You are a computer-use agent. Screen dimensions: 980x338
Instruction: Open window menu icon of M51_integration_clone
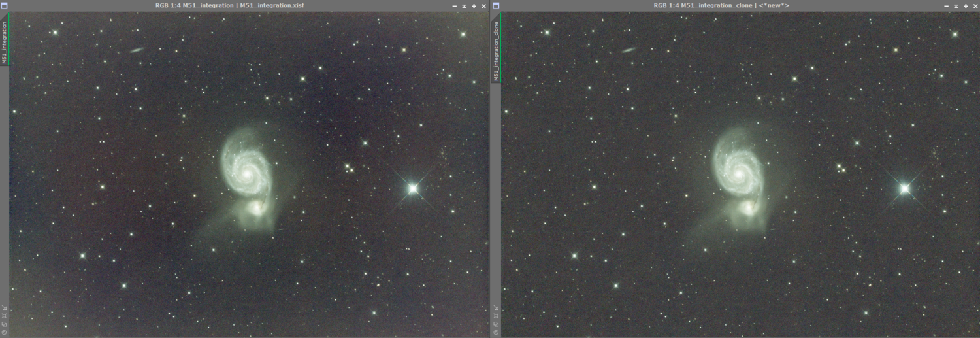pos(496,5)
